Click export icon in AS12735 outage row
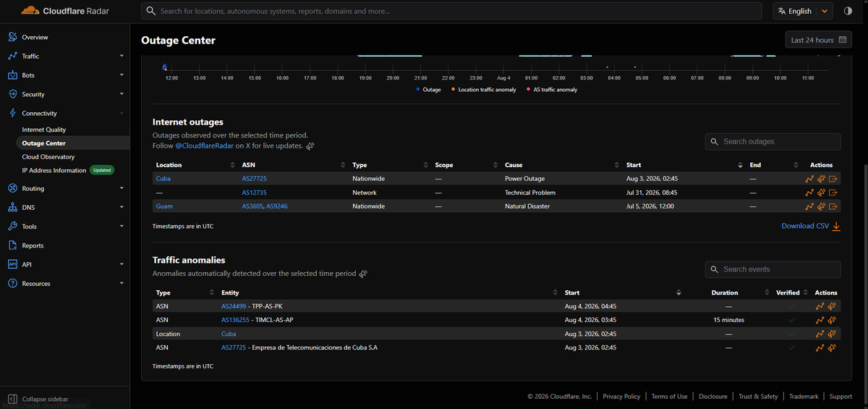868x409 pixels. tap(833, 193)
